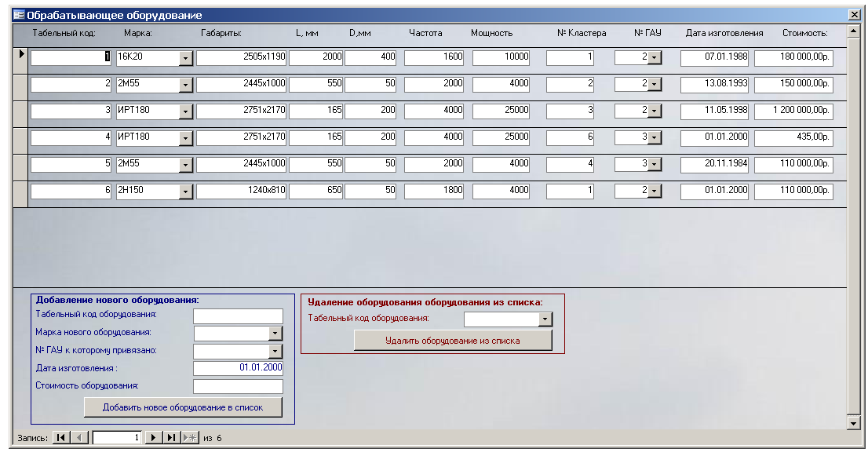
Task: Click Стоимость cell 180 000,00р.
Action: 793,57
